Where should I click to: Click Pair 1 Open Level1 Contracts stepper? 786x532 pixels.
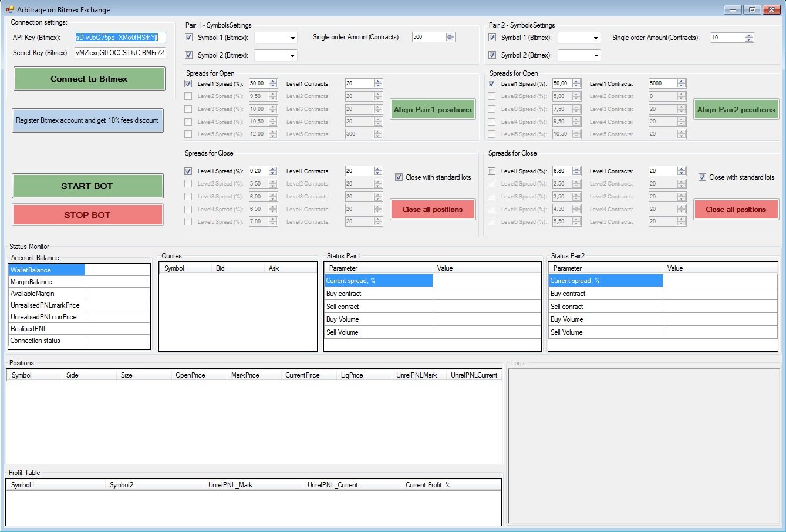(x=378, y=83)
